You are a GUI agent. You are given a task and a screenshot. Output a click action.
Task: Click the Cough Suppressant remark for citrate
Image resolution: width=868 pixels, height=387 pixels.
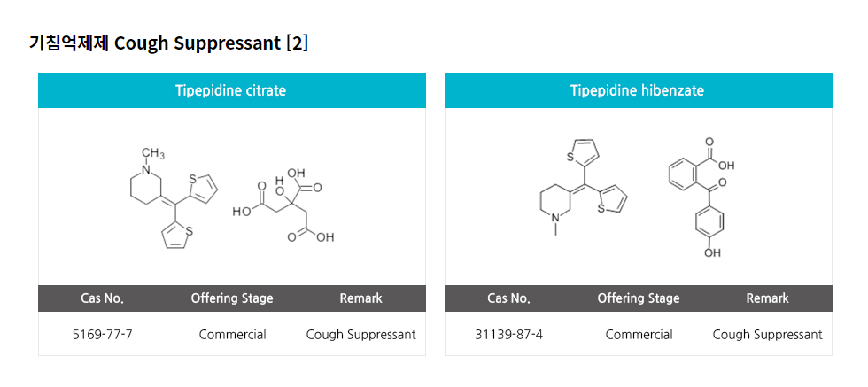tap(361, 335)
